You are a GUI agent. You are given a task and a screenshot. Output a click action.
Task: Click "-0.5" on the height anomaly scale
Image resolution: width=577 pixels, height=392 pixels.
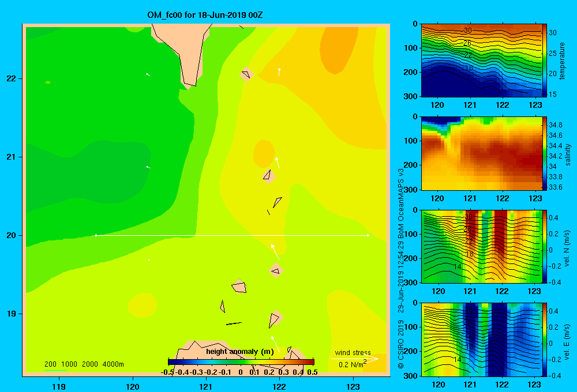pos(167,372)
